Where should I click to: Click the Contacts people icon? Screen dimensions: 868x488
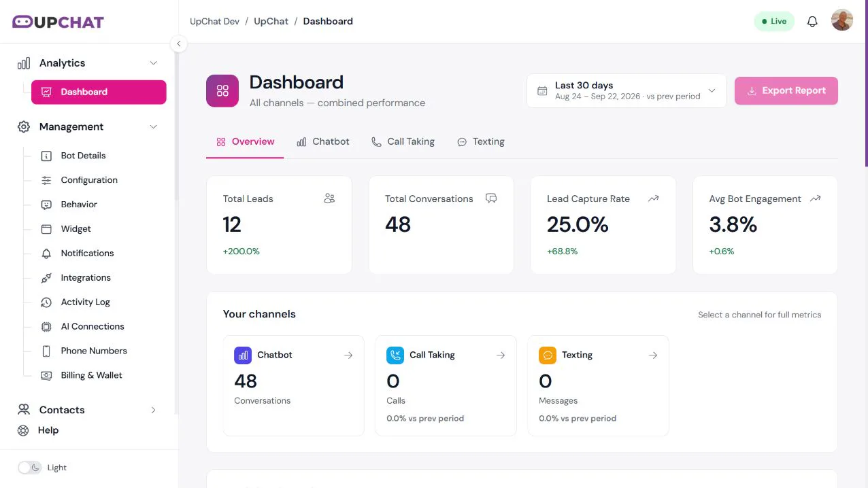point(24,410)
